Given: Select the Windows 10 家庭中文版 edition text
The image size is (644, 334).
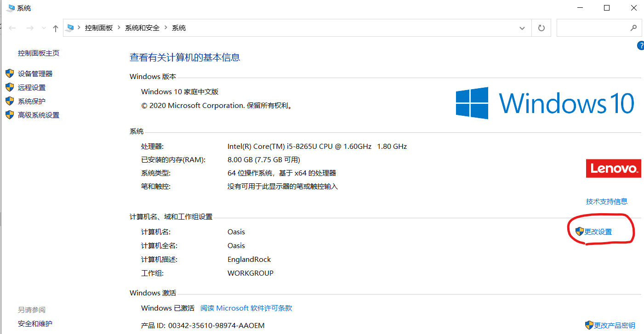Looking at the screenshot, I should (180, 91).
